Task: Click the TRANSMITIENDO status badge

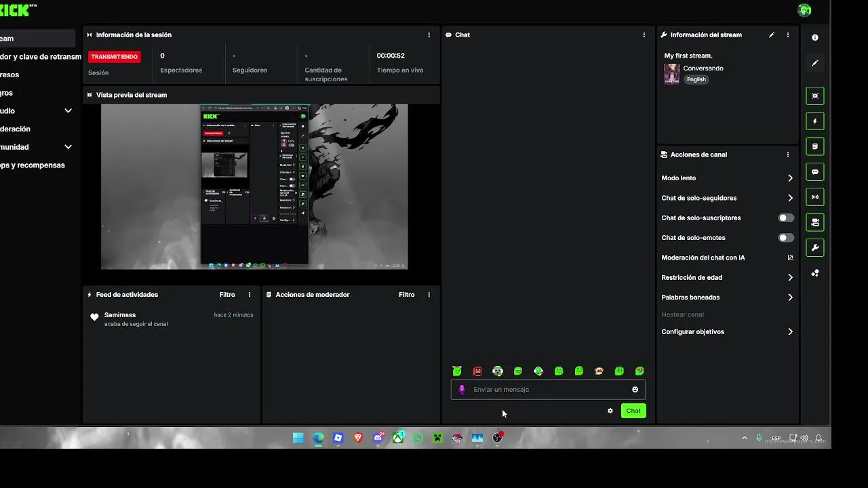Action: pyautogui.click(x=115, y=57)
